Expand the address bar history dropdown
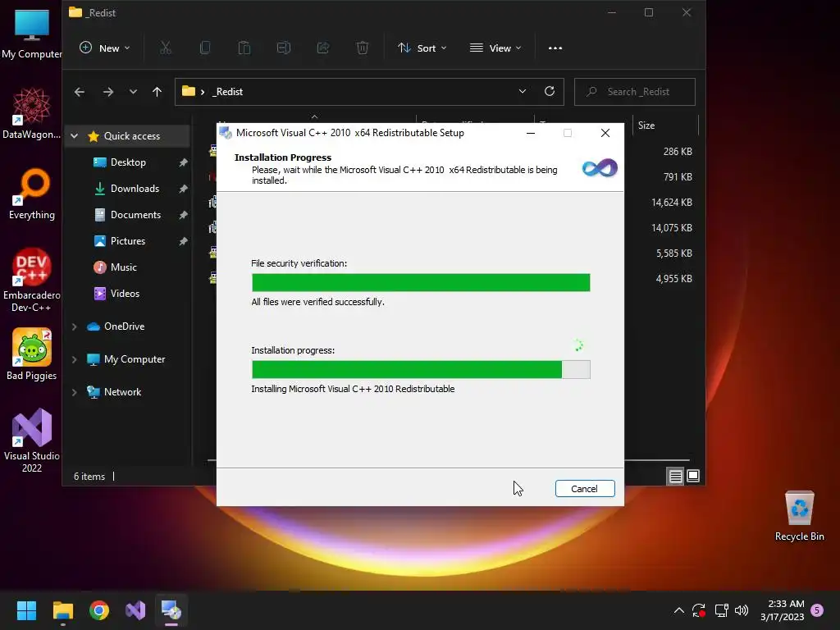Screen dimensions: 840x630 [523, 92]
